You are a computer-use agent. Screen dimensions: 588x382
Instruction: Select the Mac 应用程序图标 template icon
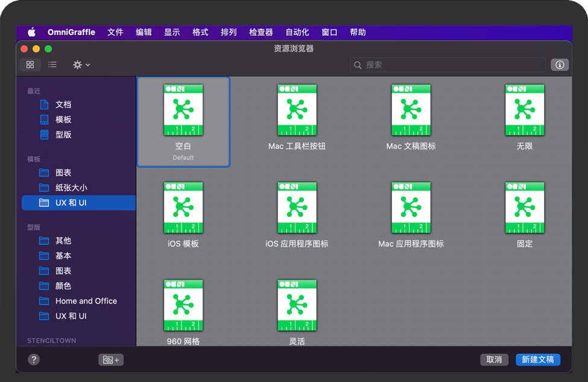pos(411,208)
